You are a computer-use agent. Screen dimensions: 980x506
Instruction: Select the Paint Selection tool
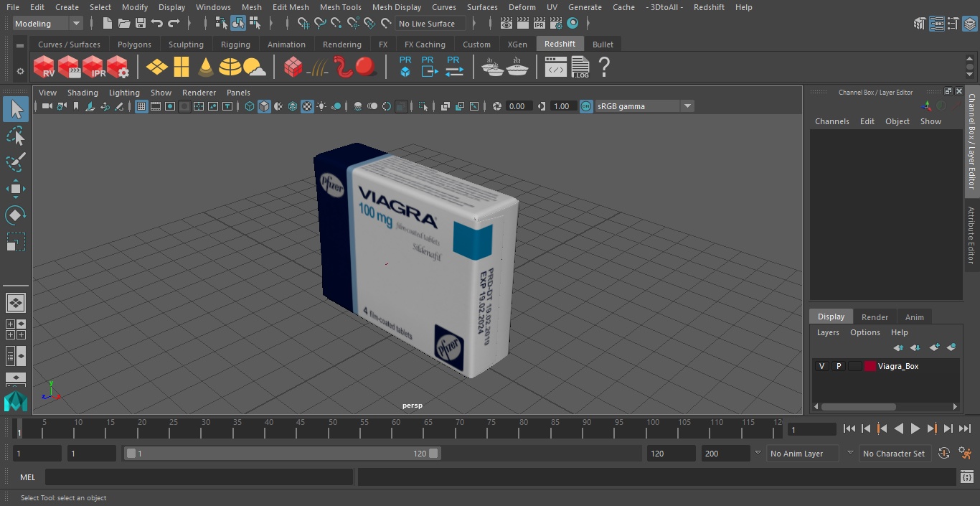pos(16,162)
